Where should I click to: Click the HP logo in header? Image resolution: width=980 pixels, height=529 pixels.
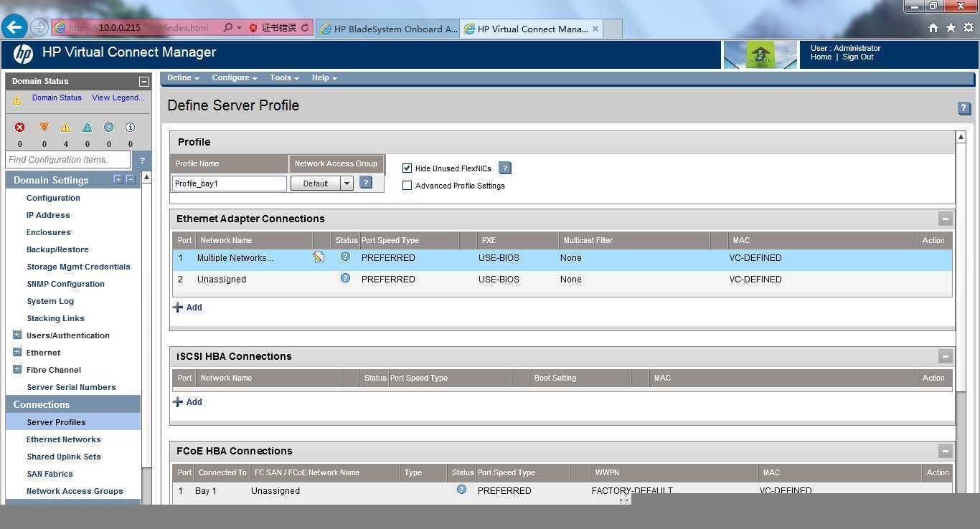(x=23, y=54)
